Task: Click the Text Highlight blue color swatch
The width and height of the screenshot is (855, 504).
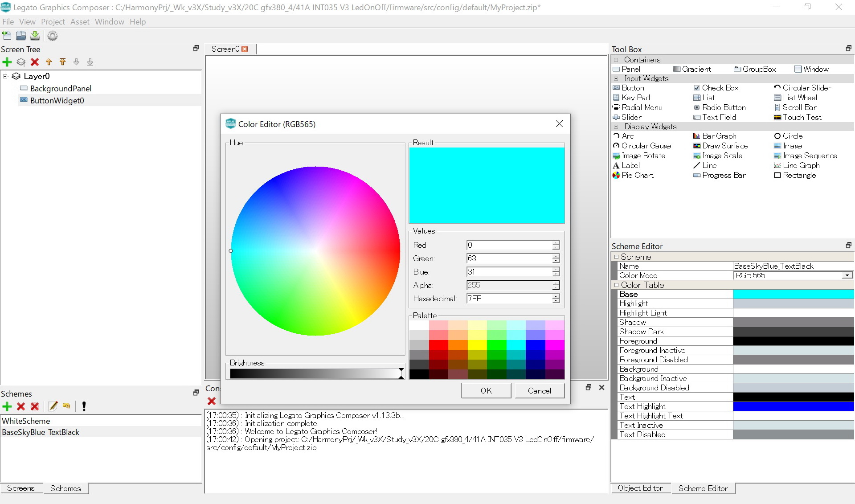Action: click(x=793, y=406)
